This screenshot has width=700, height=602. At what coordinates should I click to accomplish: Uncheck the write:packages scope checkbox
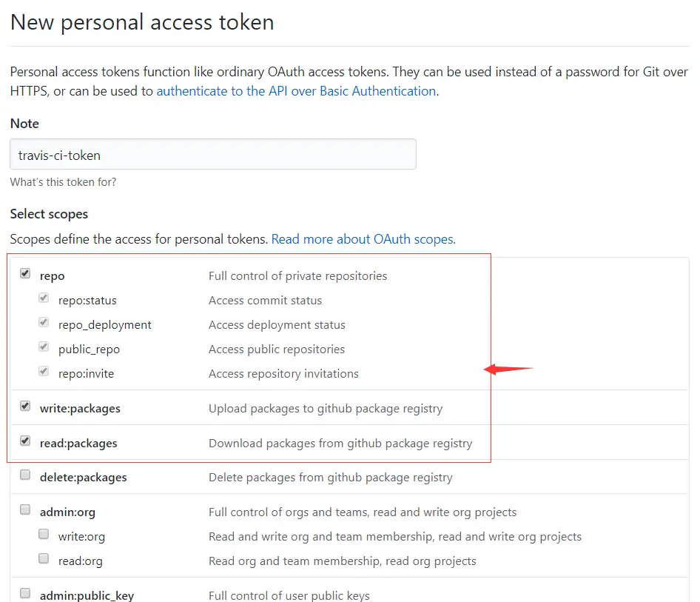[25, 407]
